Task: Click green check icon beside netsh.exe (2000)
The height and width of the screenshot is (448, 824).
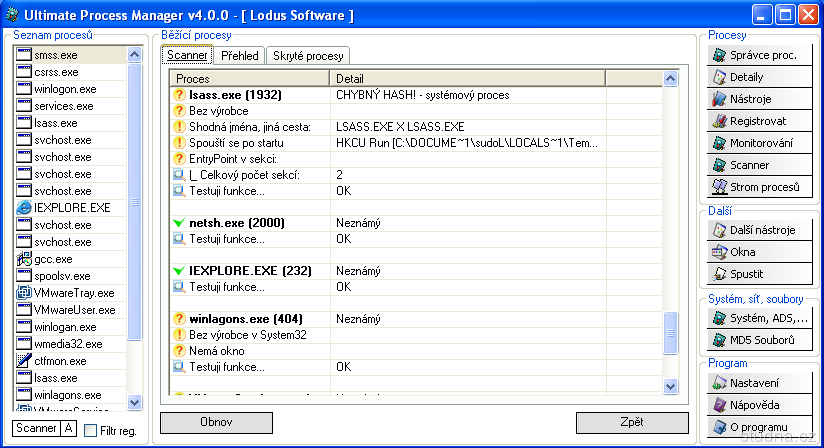Action: coord(179,223)
